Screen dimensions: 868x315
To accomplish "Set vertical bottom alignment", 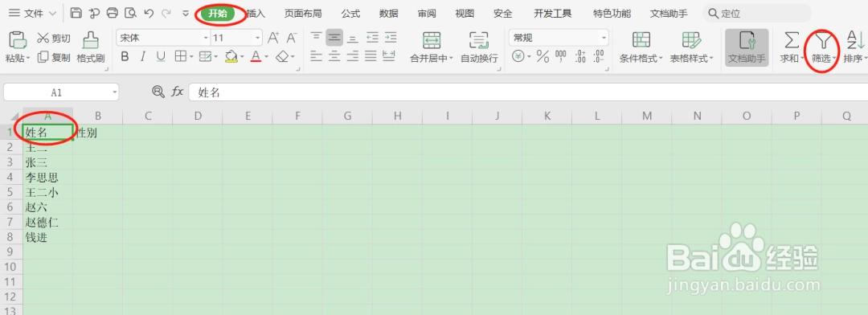I will pos(353,38).
